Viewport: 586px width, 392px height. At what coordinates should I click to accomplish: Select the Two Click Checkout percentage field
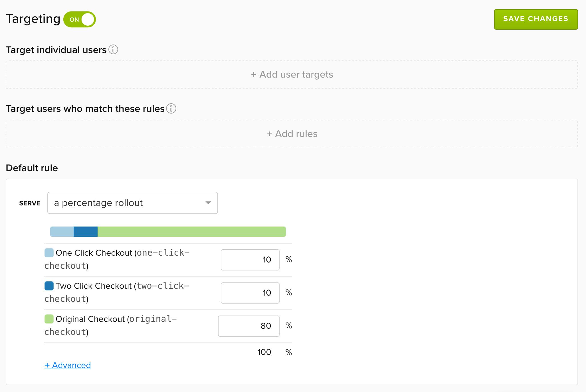(250, 293)
